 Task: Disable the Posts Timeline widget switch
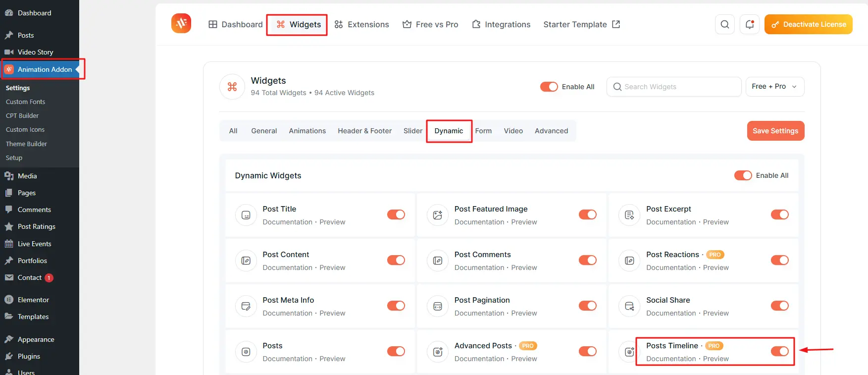(780, 351)
